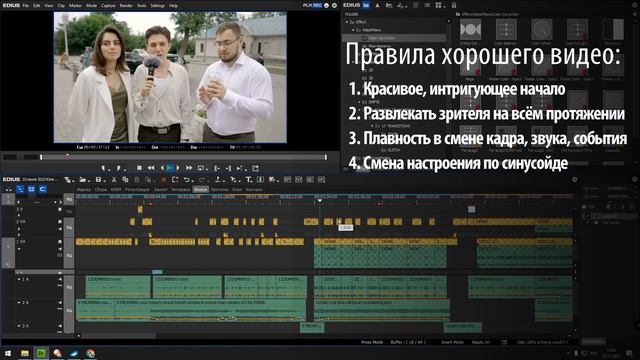Switch the preview to PLR mode
Screen dimensions: 640x360
point(307,5)
